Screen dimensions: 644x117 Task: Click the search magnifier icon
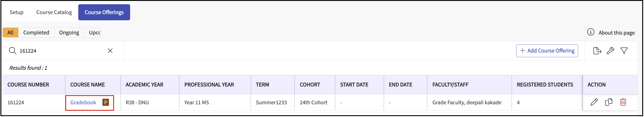(13, 51)
